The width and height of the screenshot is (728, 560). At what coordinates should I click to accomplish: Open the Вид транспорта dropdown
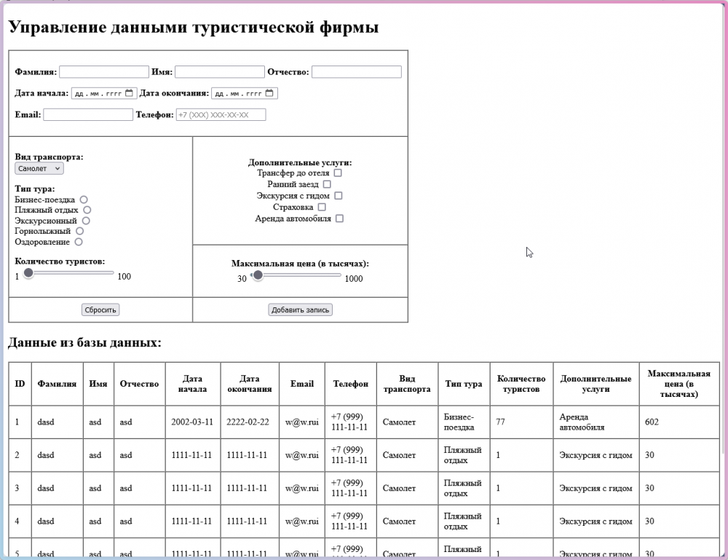[x=39, y=168]
